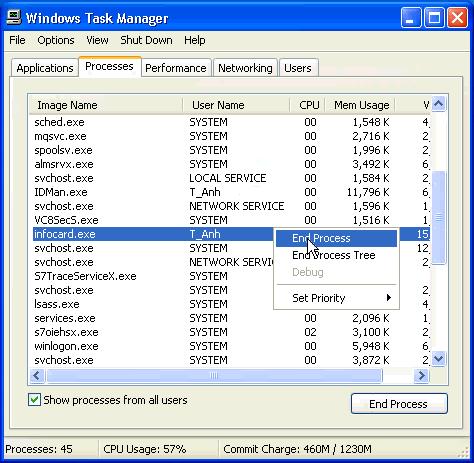This screenshot has width=474, height=463.
Task: Switch to the Applications tab
Action: point(45,68)
